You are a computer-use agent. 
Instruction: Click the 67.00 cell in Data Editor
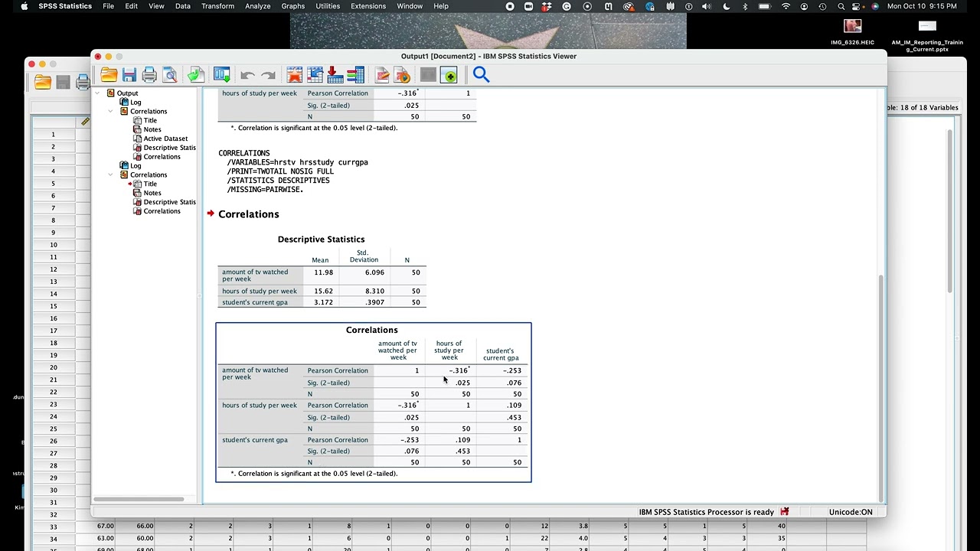click(105, 527)
